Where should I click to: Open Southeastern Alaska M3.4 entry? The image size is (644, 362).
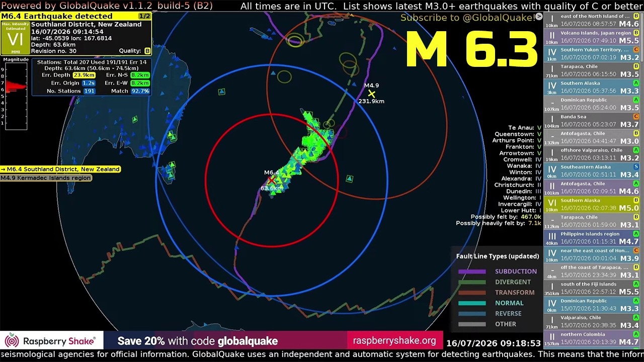(592, 171)
